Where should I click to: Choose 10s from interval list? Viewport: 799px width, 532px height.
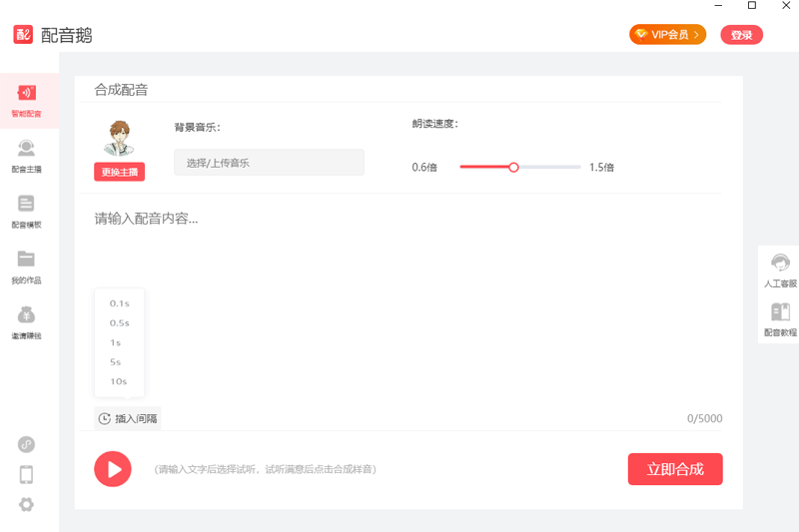click(x=118, y=381)
